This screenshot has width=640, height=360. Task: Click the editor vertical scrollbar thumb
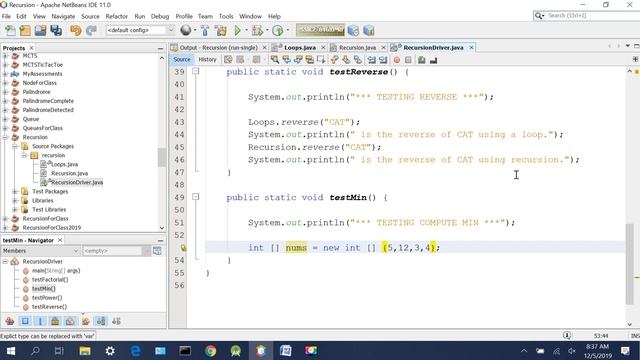629,264
